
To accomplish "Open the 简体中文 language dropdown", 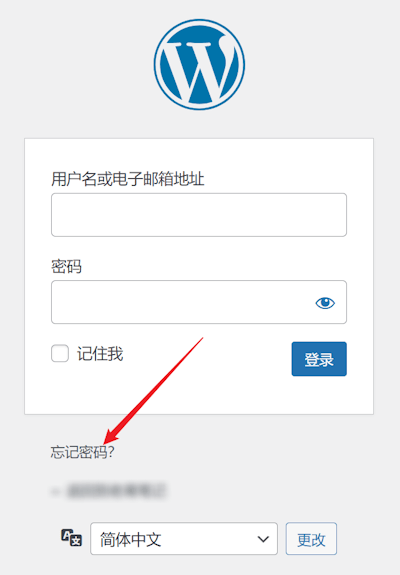I will (x=184, y=539).
